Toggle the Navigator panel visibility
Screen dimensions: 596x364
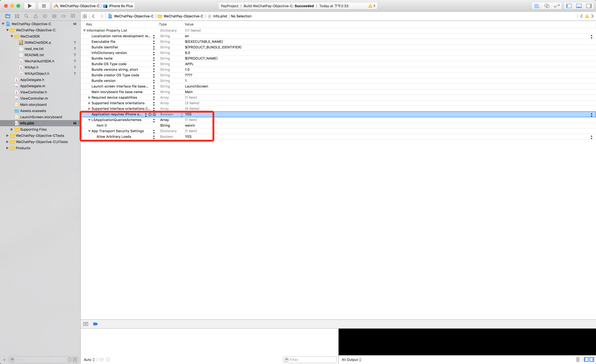coord(569,6)
